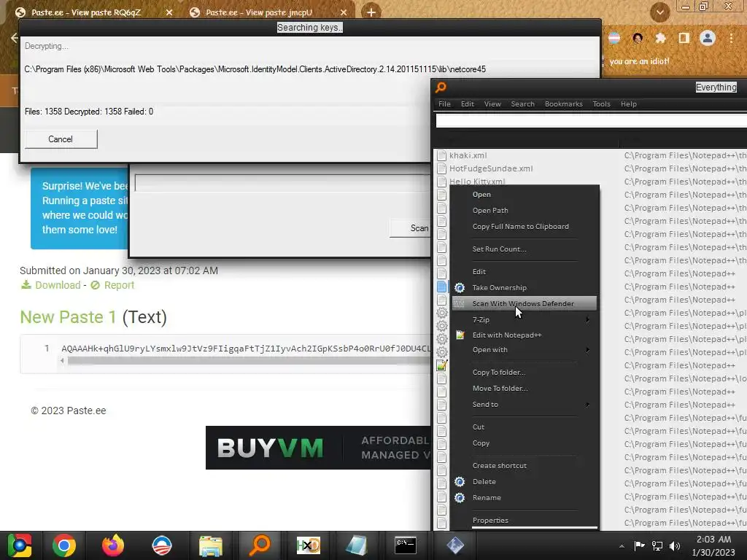Open the Obama-logo taskbar icon

(162, 545)
